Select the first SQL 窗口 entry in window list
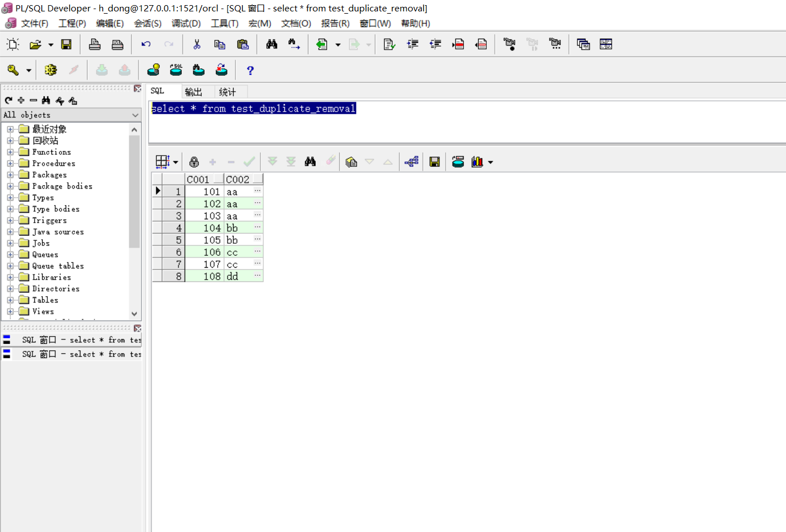The image size is (786, 532). pyautogui.click(x=72, y=340)
